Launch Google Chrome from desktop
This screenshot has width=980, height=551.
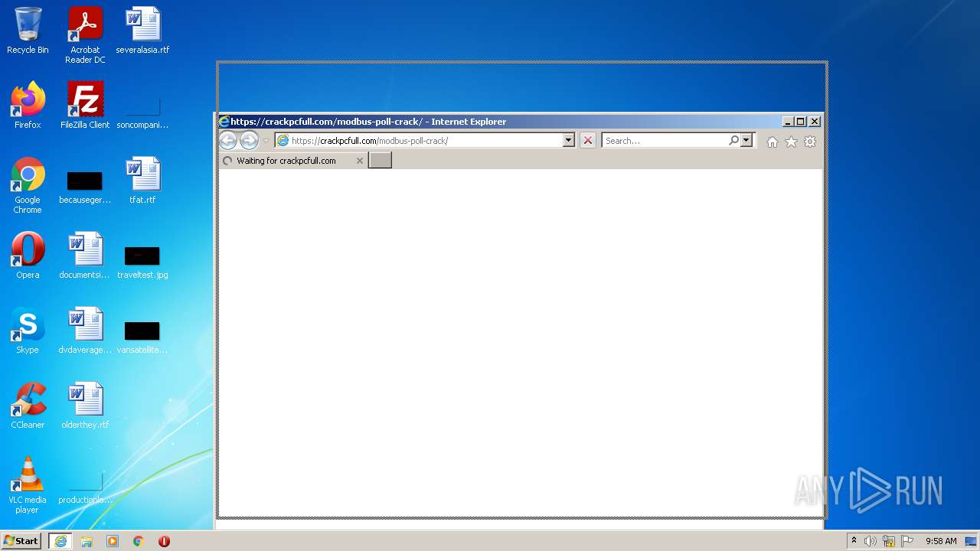pos(28,185)
